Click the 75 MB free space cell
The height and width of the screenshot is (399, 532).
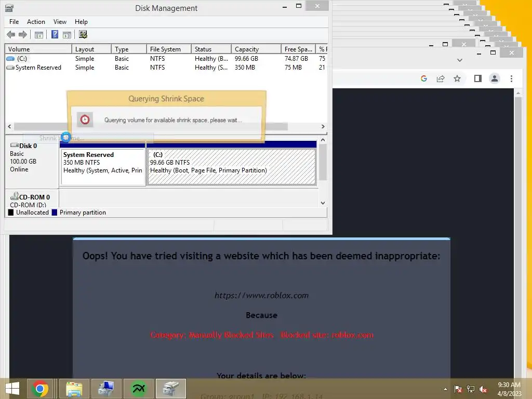(293, 68)
